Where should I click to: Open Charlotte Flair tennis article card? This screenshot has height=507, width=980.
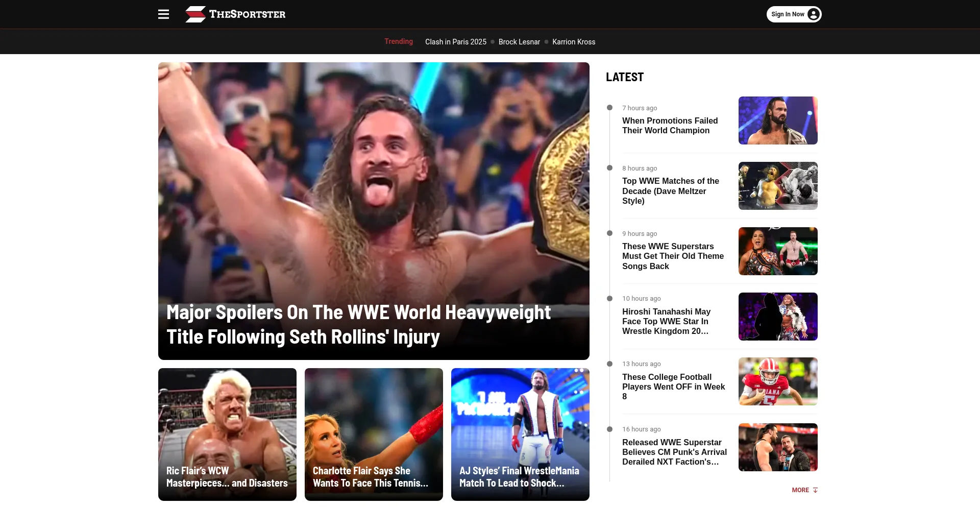pyautogui.click(x=371, y=477)
